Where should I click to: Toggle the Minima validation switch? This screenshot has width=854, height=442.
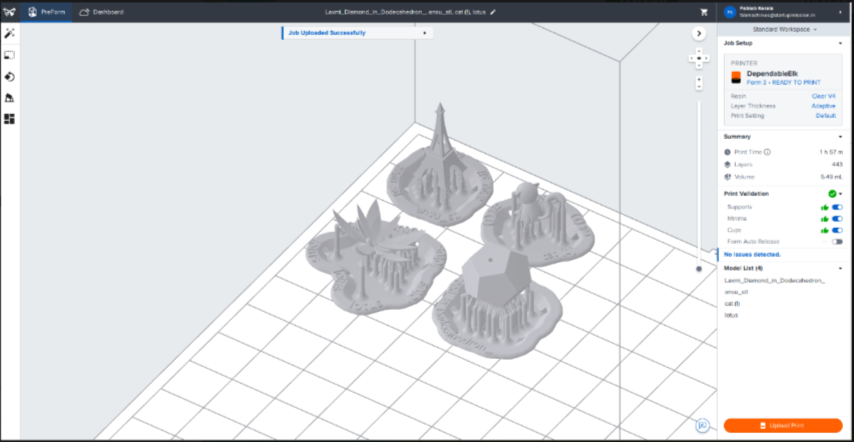coord(837,219)
